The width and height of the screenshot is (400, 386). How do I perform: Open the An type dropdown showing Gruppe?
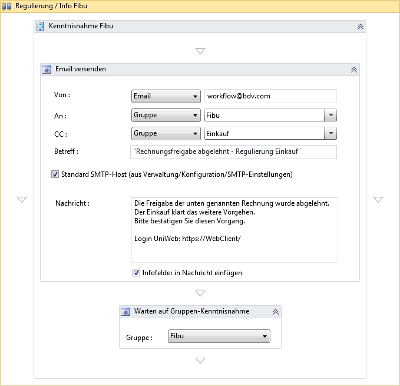[x=166, y=115]
